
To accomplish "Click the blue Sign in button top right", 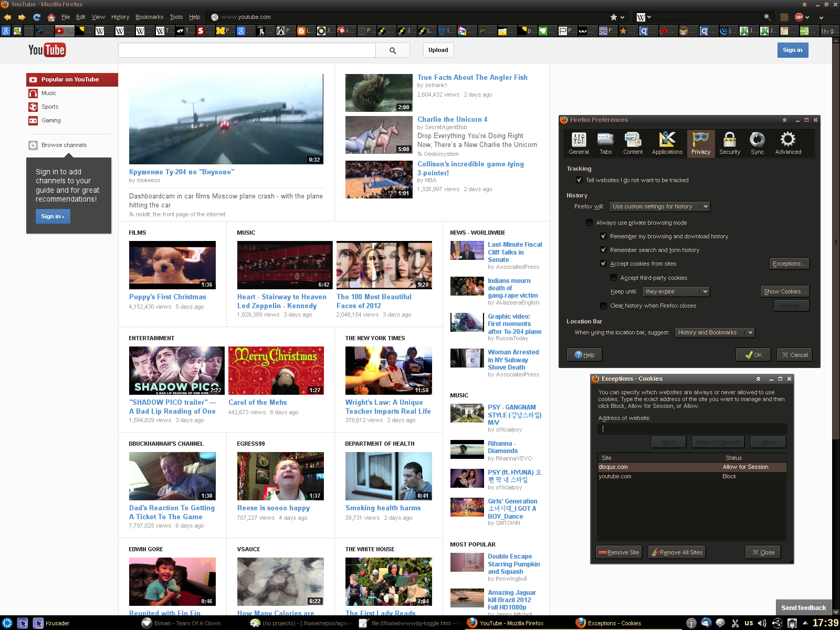I will click(792, 50).
